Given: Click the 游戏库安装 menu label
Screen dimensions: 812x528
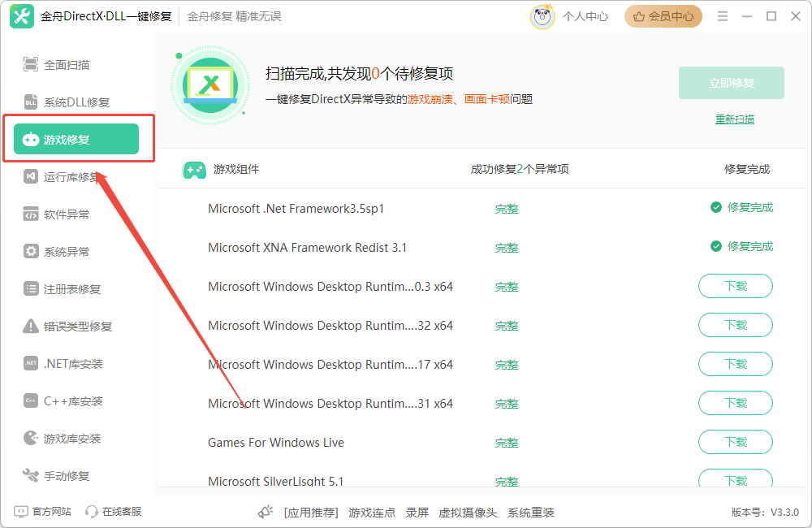Looking at the screenshot, I should (72, 439).
